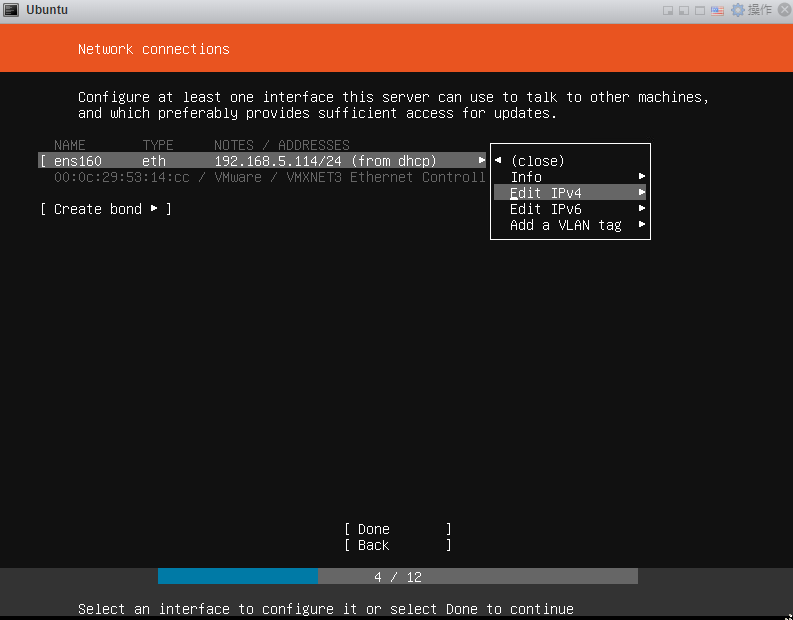Screen dimensions: 793x620
Task: Click the console icon beside the Ubuntu title
Action: point(11,10)
